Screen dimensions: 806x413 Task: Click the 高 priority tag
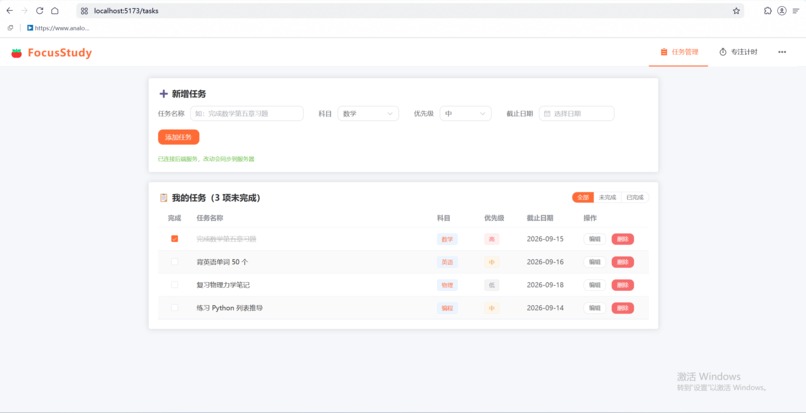pyautogui.click(x=491, y=239)
